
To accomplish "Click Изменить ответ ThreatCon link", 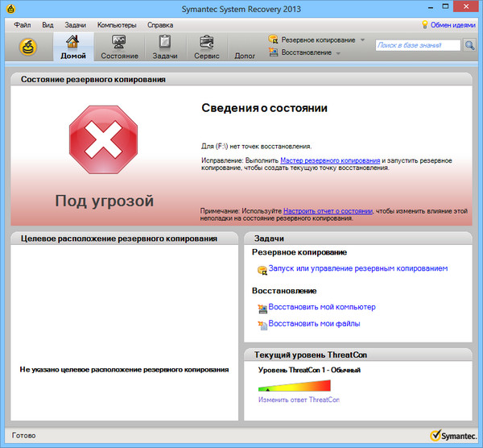I will 299,400.
